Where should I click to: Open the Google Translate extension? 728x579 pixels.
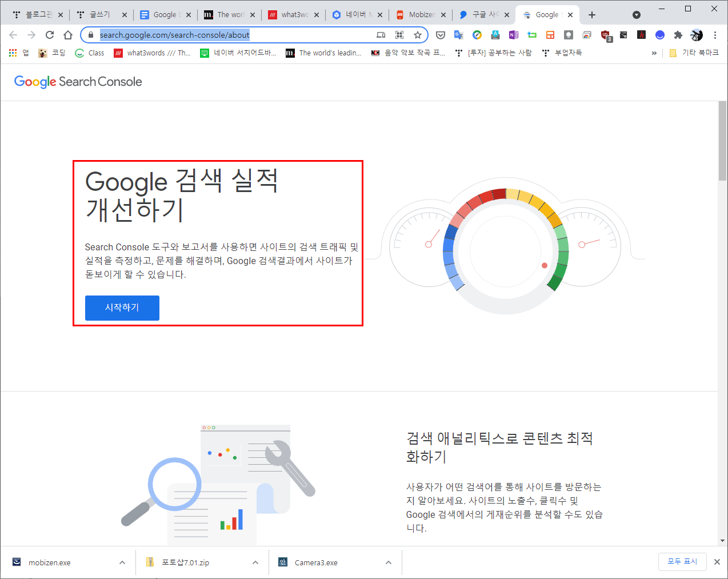pos(459,35)
